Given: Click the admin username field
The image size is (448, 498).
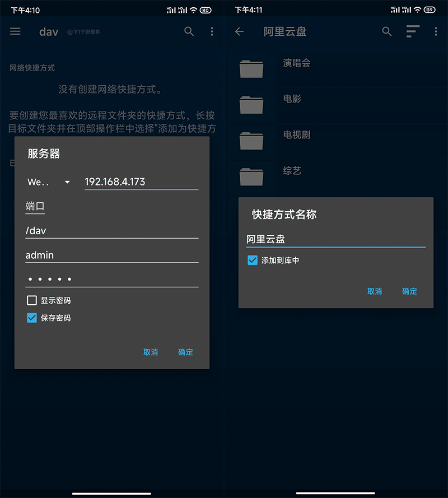Looking at the screenshot, I should [x=112, y=255].
